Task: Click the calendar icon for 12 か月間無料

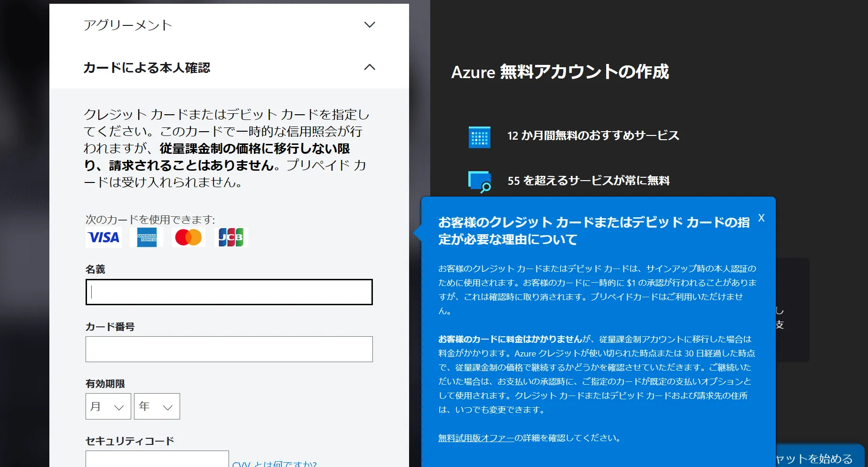Action: (480, 137)
